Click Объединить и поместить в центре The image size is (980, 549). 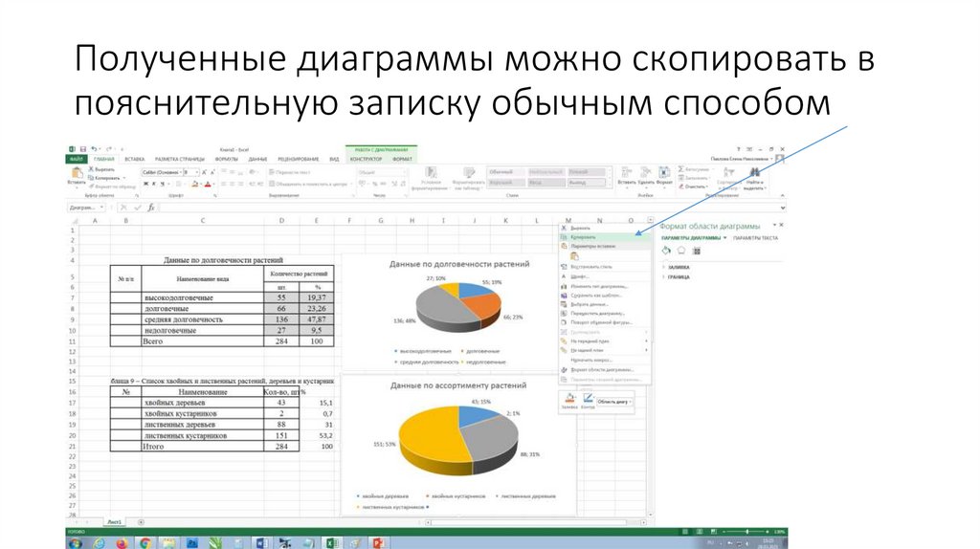(x=309, y=184)
